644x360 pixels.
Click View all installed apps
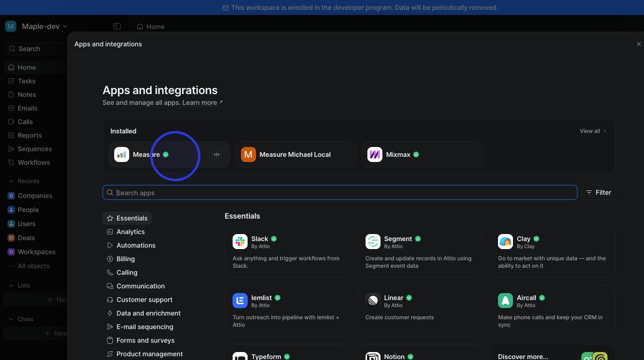[593, 131]
